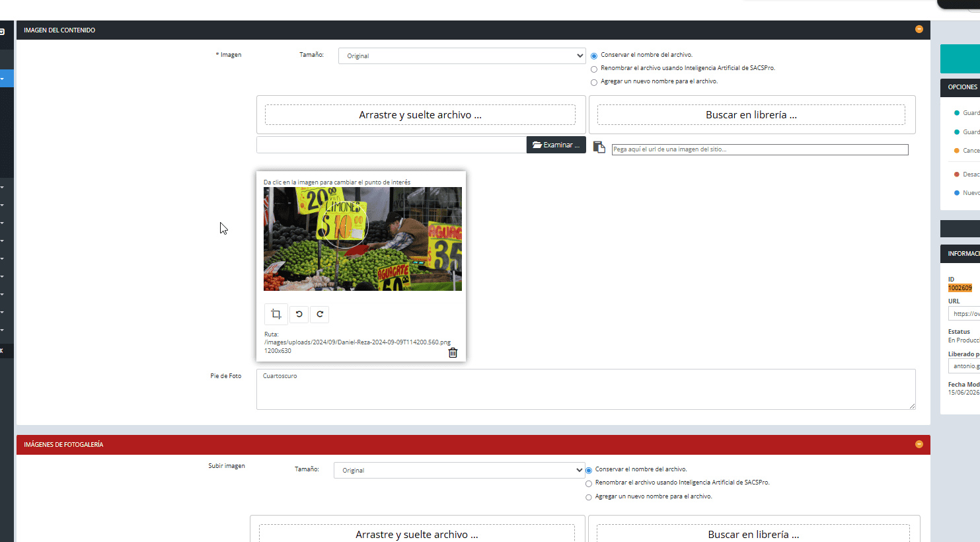Select 'Conservar el nombre' in Fotogalería section
This screenshot has width=980, height=542.
click(589, 471)
